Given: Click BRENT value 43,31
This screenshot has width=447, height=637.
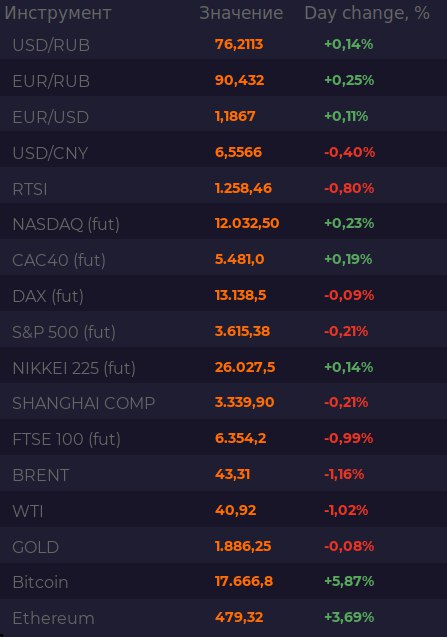Looking at the screenshot, I should click(x=232, y=474).
